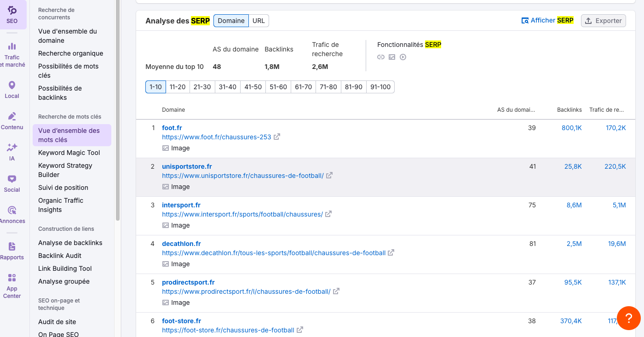Select the 71-80 results range

click(328, 87)
